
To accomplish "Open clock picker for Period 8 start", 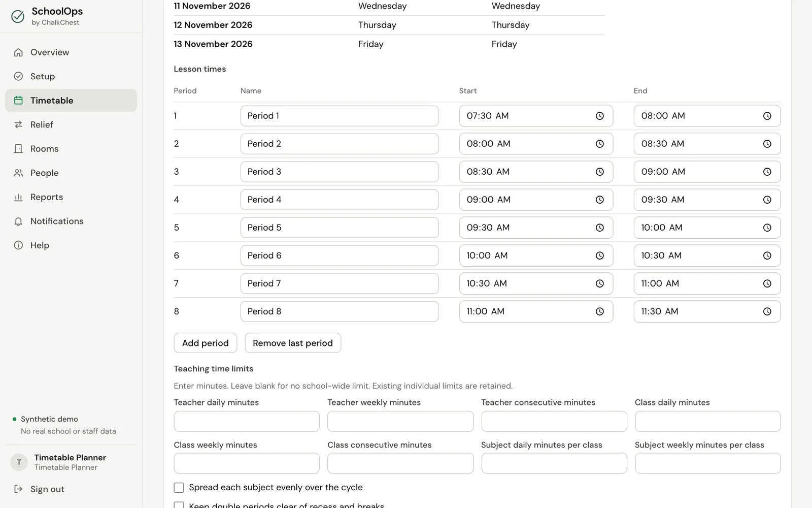I will tap(599, 311).
